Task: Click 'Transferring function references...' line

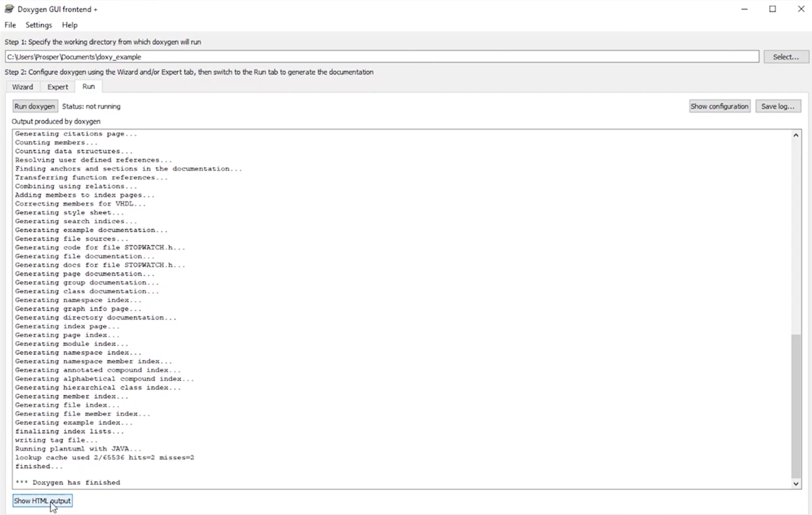Action: pos(91,178)
